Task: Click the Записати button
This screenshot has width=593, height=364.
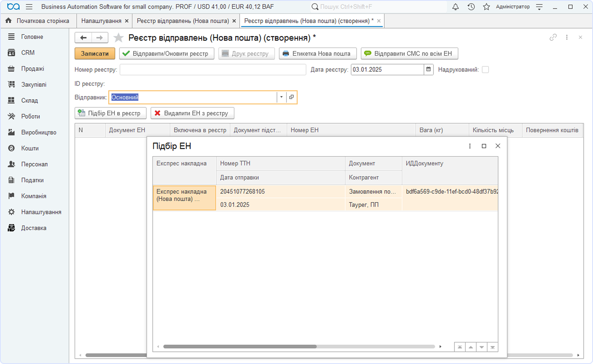Action: [95, 54]
